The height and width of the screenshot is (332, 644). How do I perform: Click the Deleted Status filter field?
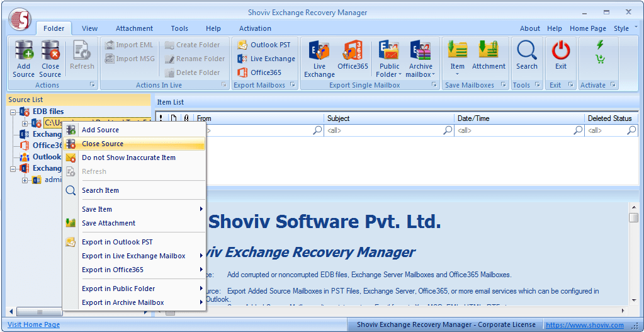click(611, 130)
